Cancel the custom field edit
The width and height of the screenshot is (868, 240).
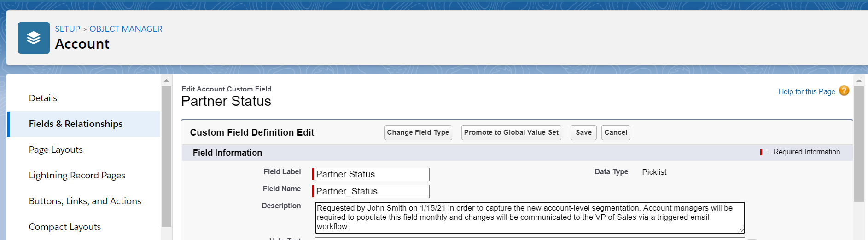616,132
